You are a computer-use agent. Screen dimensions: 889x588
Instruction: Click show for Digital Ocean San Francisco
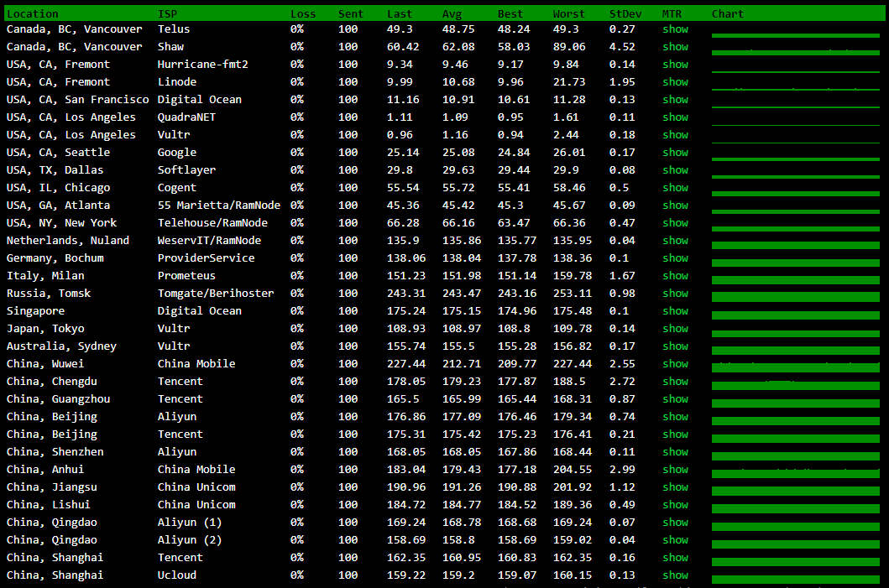coord(675,99)
